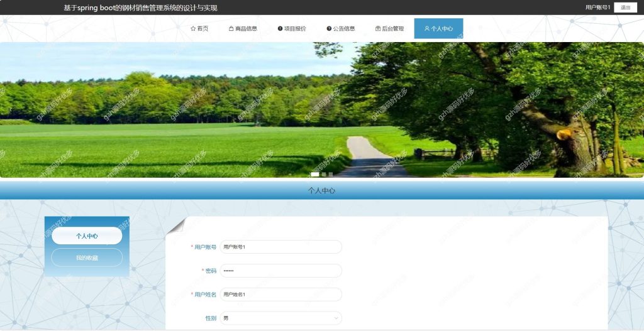
Task: Focus the 密码 password field
Action: pyautogui.click(x=280, y=271)
